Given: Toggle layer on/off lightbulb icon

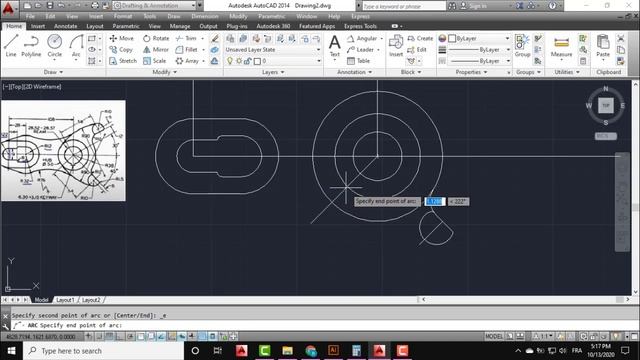Looking at the screenshot, I should [x=230, y=61].
